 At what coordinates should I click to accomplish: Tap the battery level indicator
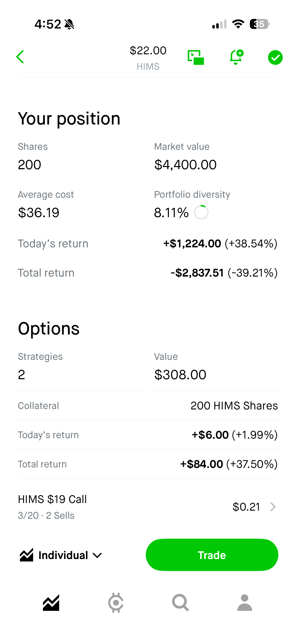tap(259, 24)
